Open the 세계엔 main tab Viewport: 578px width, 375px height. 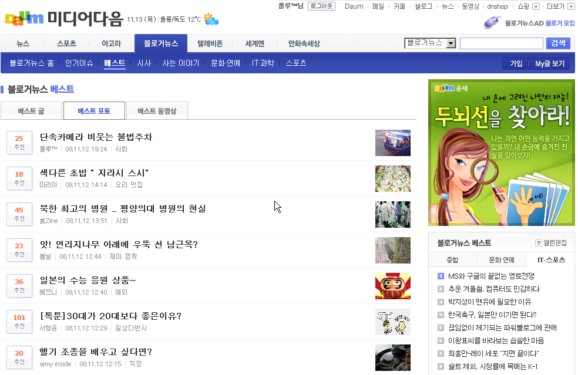(255, 44)
